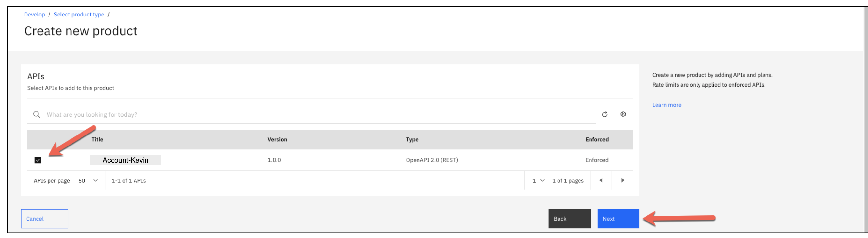Sort the table by Enforced column
Image resolution: width=868 pixels, height=238 pixels.
(597, 139)
